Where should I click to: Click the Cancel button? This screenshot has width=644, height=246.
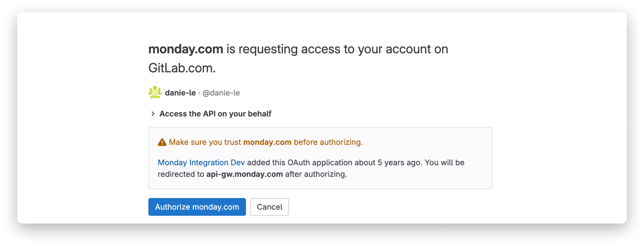click(x=269, y=207)
